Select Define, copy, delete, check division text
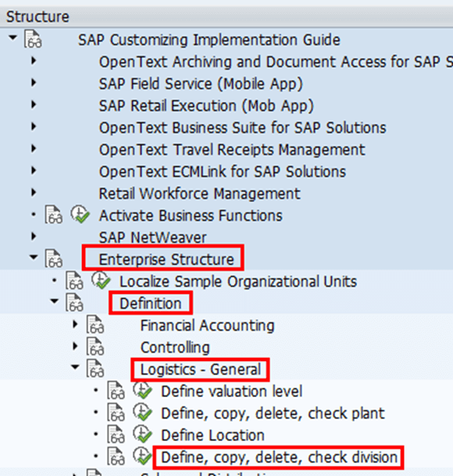This screenshot has width=453, height=476. tap(279, 457)
